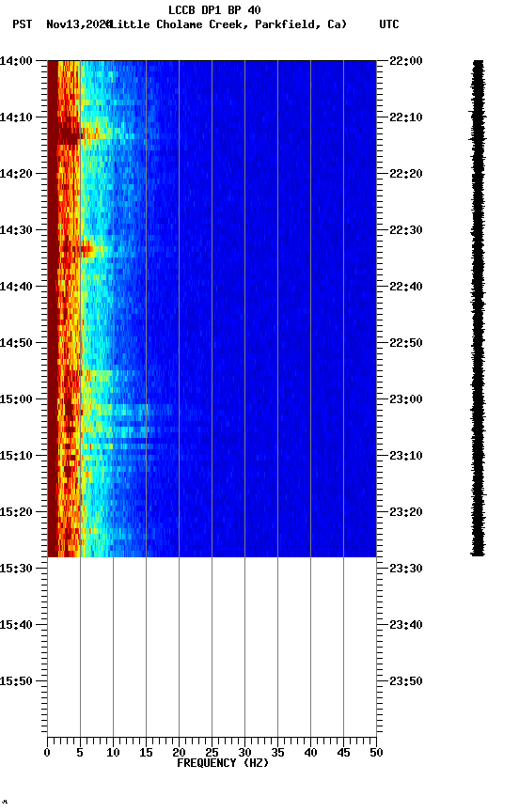Click the '40' frequency axis label
Viewport: 519px width, 812px height.
click(x=310, y=753)
